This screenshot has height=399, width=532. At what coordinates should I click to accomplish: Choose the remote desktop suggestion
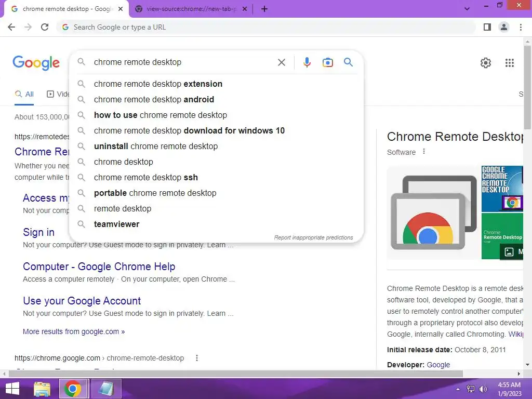pyautogui.click(x=216, y=209)
